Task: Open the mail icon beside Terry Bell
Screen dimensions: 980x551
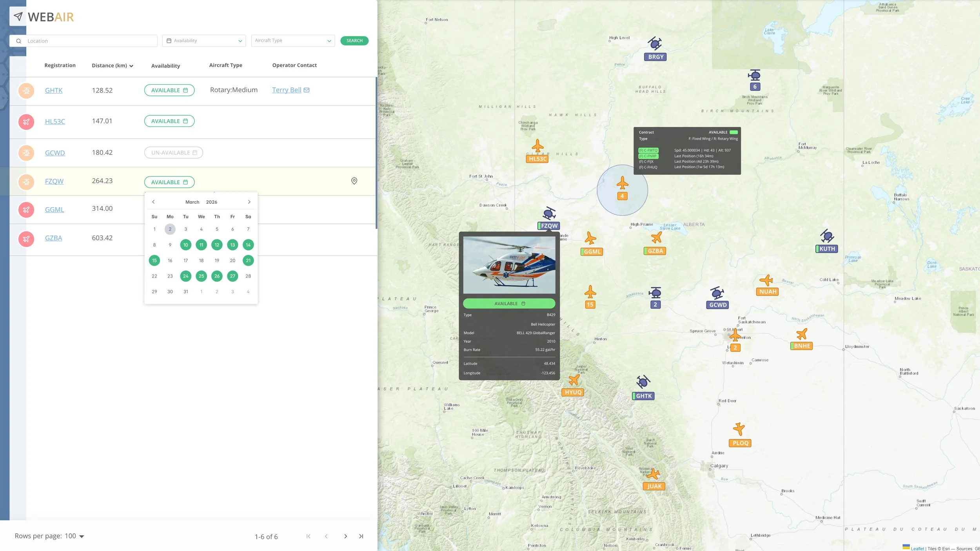Action: [x=307, y=90]
